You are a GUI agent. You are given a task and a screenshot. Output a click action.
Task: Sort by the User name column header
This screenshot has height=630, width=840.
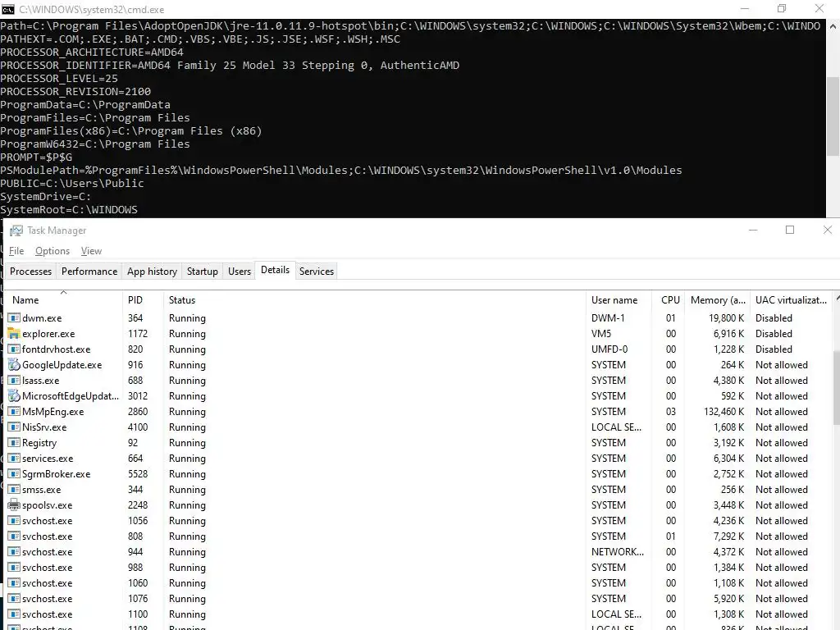pyautogui.click(x=619, y=300)
